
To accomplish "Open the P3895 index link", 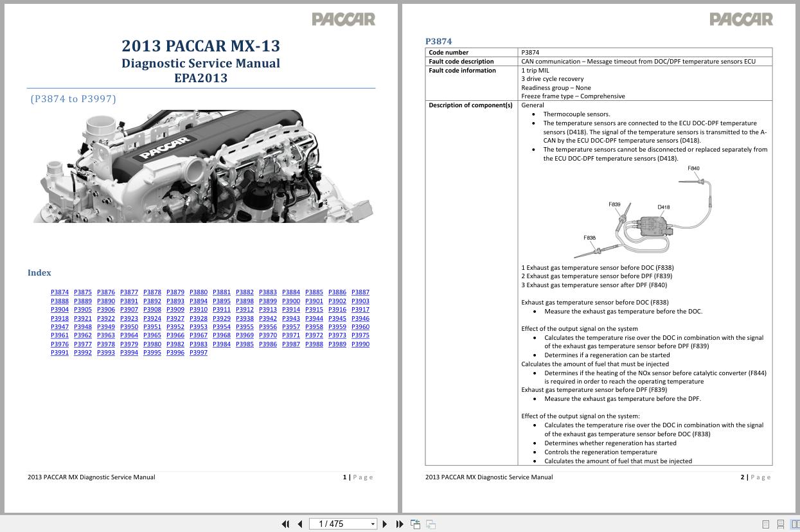I will coord(222,301).
